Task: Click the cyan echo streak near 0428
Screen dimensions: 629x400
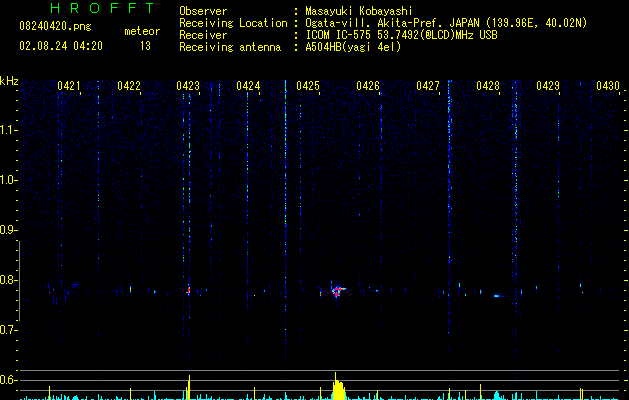Action: pyautogui.click(x=498, y=296)
